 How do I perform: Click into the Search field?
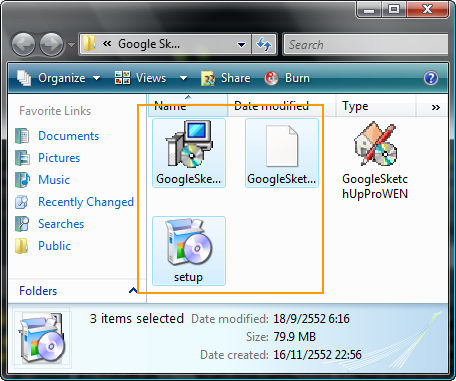coord(366,44)
